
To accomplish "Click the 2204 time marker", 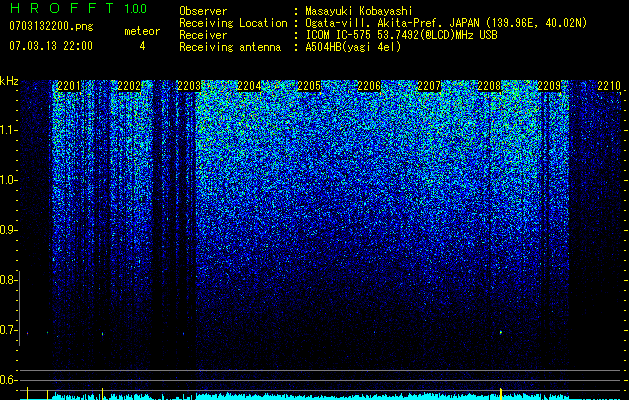I will (x=249, y=86).
